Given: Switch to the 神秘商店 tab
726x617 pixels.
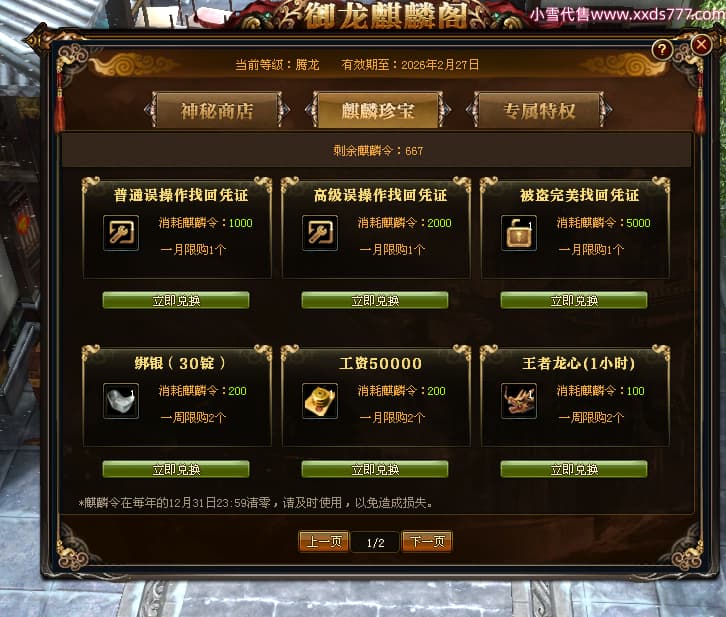Looking at the screenshot, I should click(217, 110).
